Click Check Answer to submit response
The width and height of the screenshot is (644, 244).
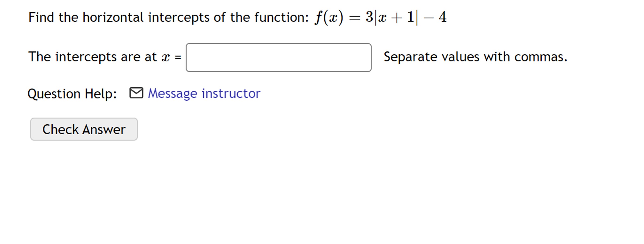coord(84,129)
